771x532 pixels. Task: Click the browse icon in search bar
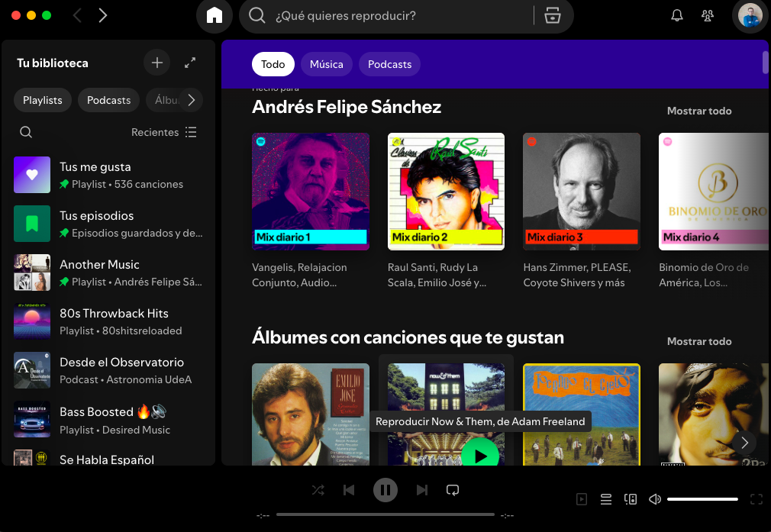[552, 16]
